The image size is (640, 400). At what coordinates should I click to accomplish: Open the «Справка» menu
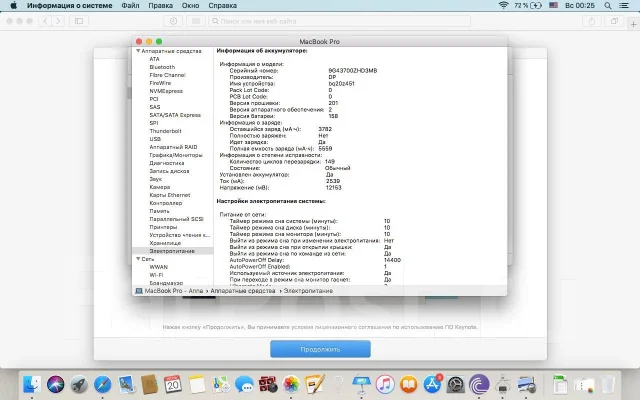pos(222,5)
